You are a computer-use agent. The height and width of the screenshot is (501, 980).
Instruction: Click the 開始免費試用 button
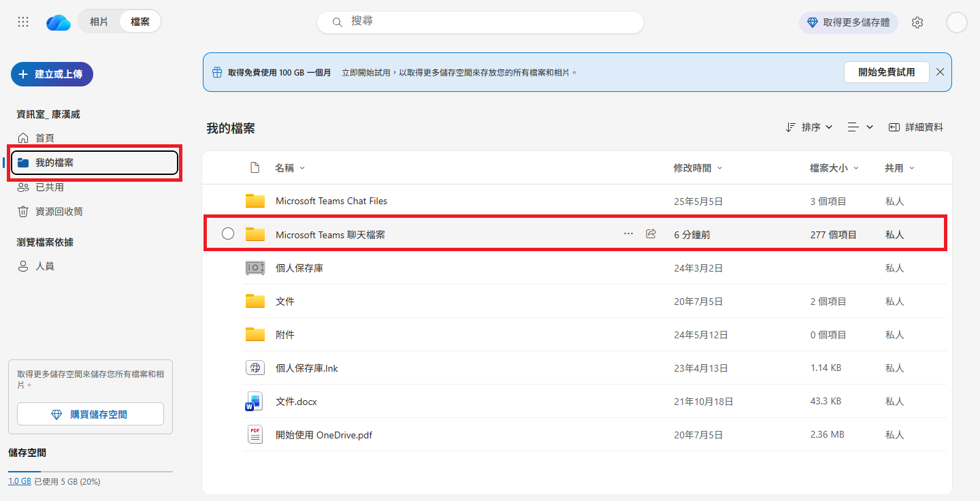(887, 72)
